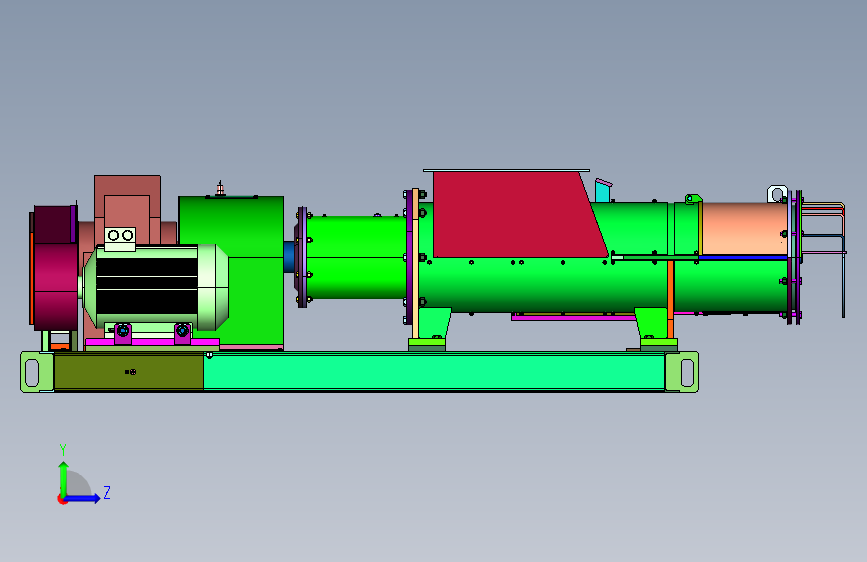Select the maroon fan cover at the motor end
867x562 pixels.
(x=55, y=267)
